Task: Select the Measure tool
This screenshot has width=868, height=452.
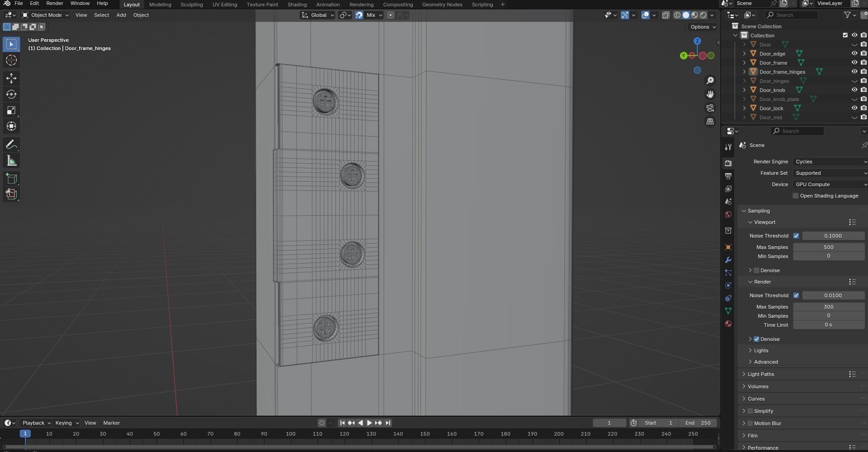Action: [x=11, y=161]
